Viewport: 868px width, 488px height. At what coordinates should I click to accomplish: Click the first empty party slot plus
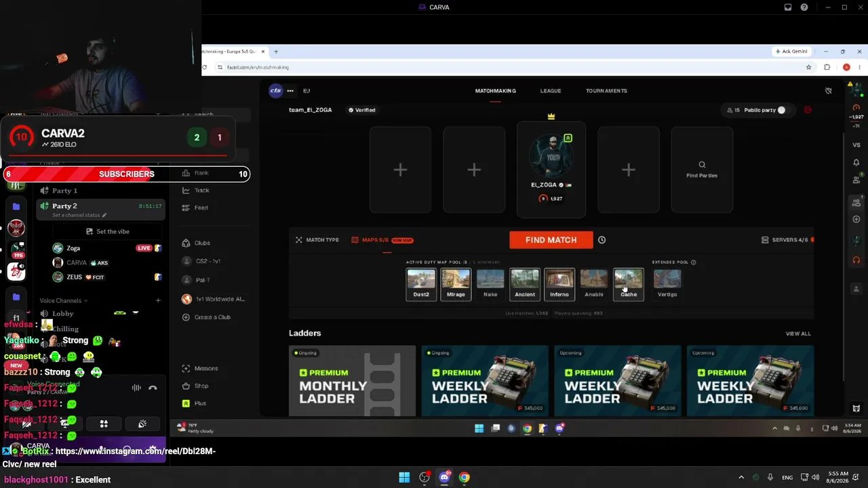[x=400, y=169]
